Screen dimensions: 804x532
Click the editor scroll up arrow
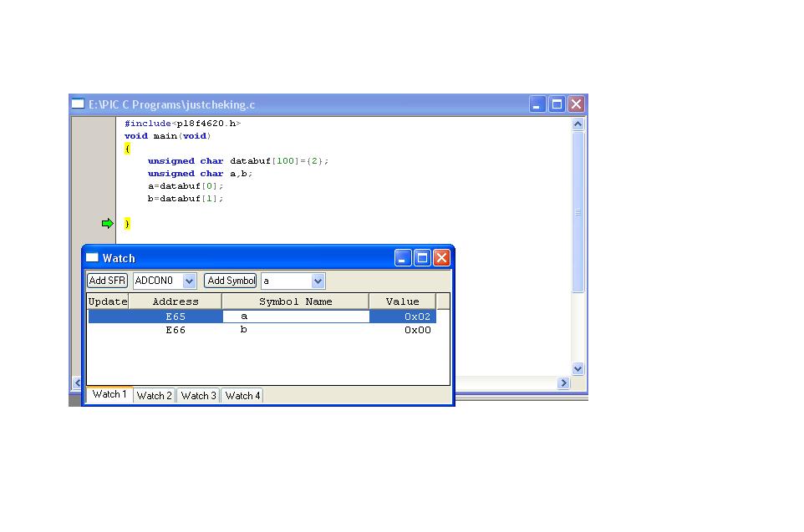pyautogui.click(x=578, y=124)
